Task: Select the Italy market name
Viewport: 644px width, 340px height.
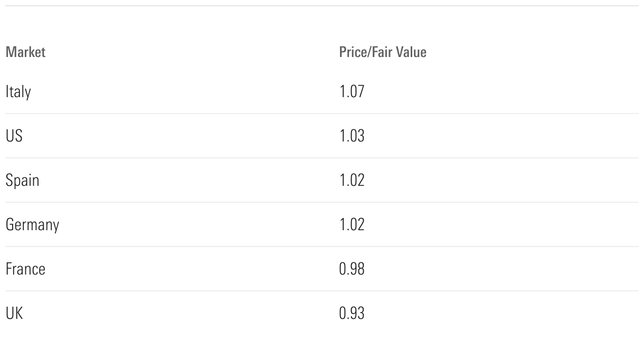Action: (18, 92)
